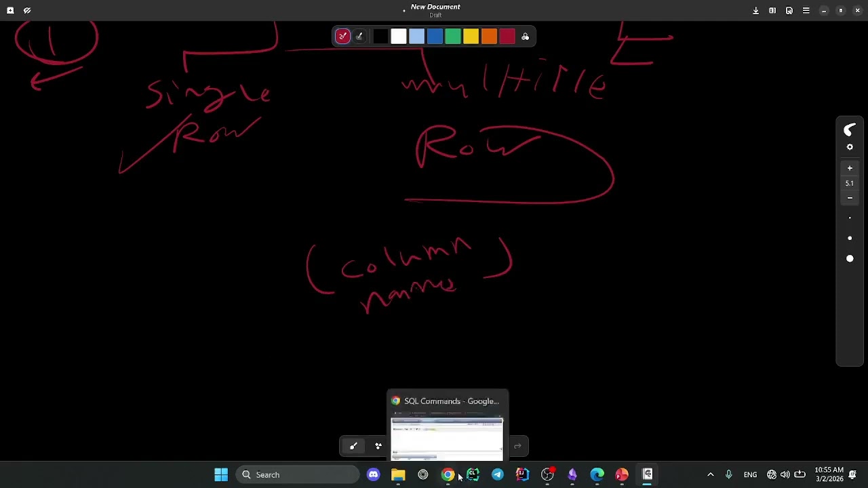The image size is (868, 488).
Task: Click the redo arrow in bottom toolbar
Action: click(x=517, y=446)
